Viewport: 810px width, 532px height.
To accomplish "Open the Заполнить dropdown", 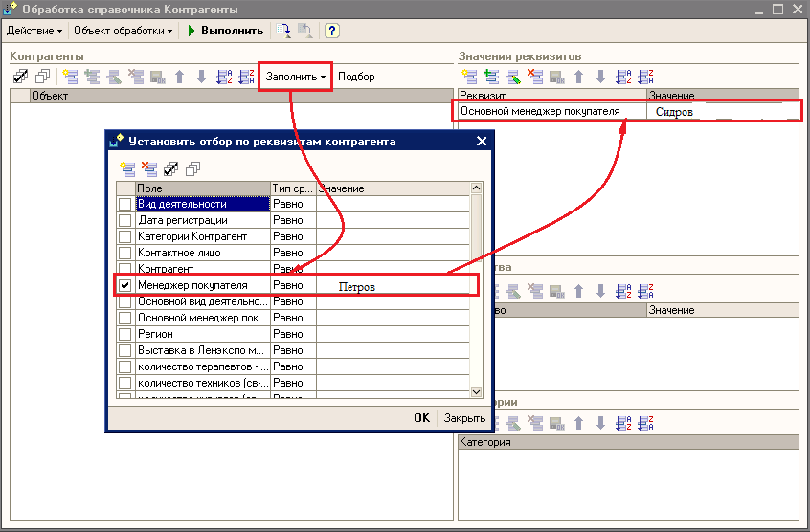I will point(296,77).
